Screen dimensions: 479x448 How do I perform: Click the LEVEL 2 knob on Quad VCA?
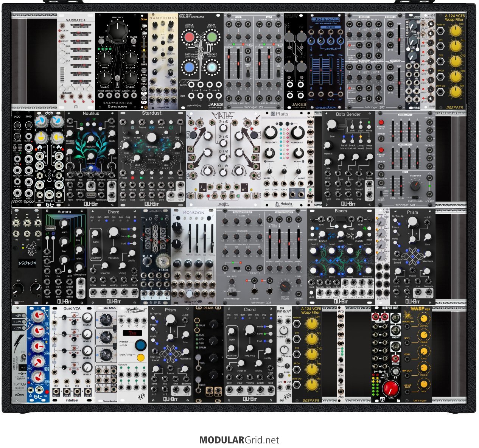[87, 334]
